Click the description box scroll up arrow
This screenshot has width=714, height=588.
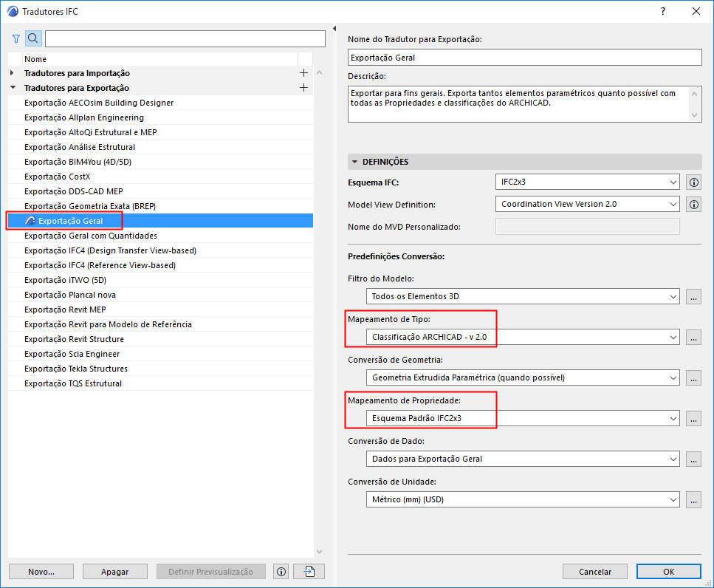click(694, 94)
